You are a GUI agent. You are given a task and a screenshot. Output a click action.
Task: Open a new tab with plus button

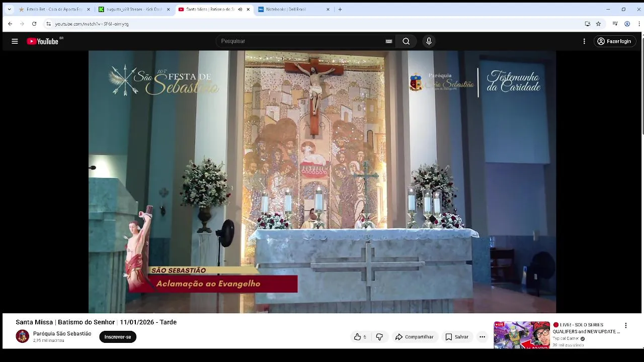pos(340,9)
